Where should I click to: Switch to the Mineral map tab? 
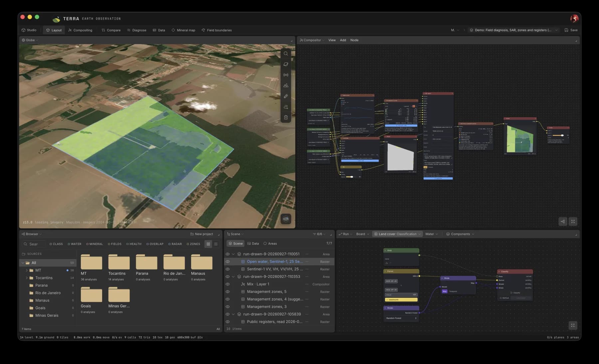tap(183, 30)
